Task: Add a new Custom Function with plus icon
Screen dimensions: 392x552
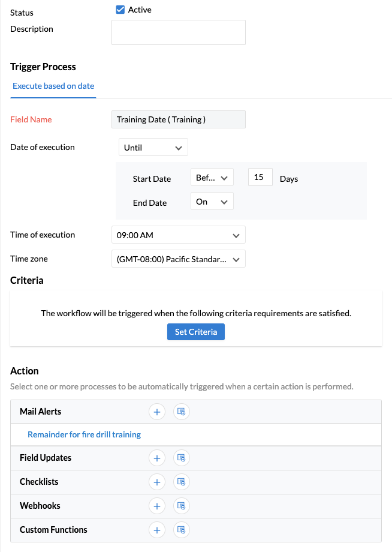Action: pos(157,530)
